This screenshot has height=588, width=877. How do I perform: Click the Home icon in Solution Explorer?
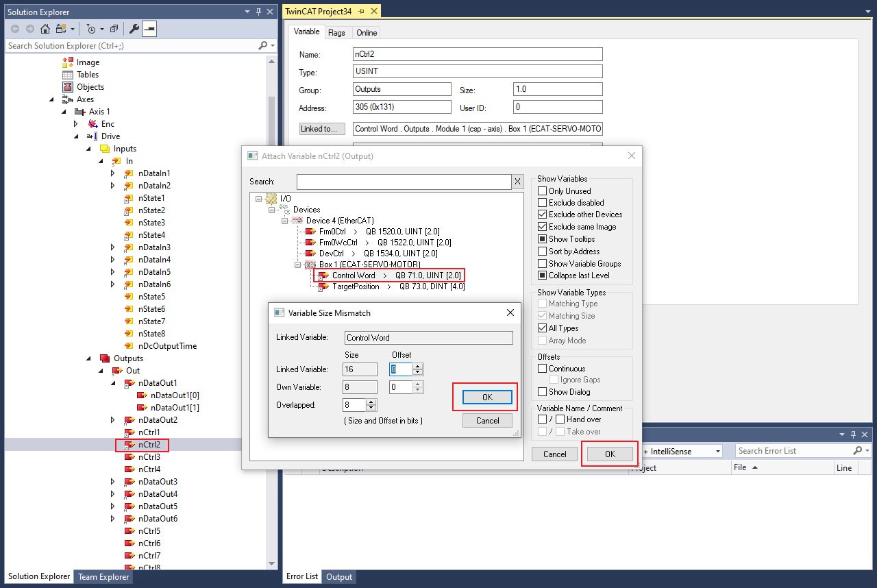point(45,29)
